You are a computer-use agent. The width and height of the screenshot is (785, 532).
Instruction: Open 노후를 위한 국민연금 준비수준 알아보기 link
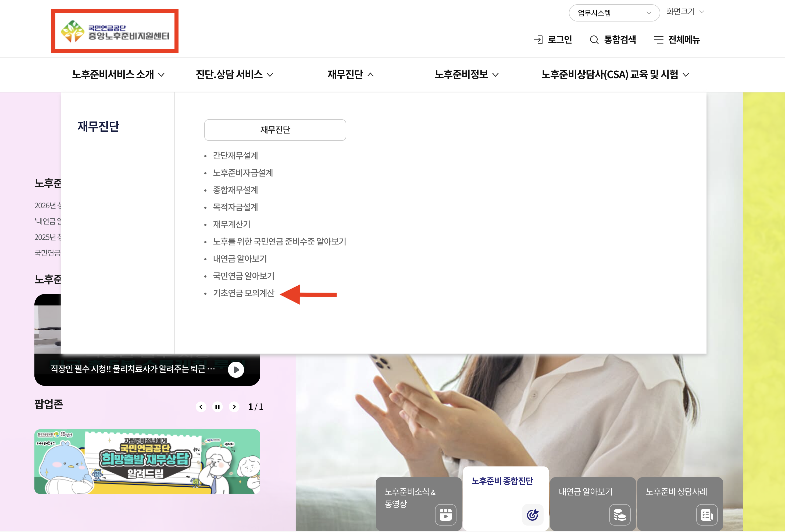pyautogui.click(x=280, y=242)
